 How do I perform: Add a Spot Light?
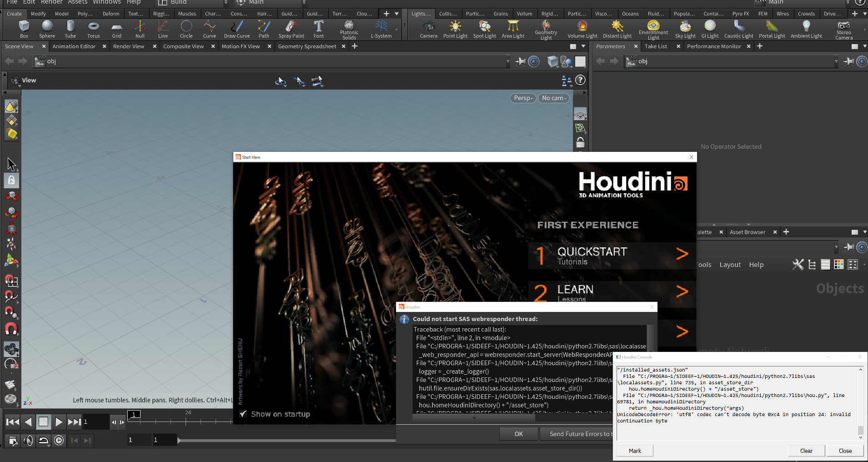(x=485, y=29)
